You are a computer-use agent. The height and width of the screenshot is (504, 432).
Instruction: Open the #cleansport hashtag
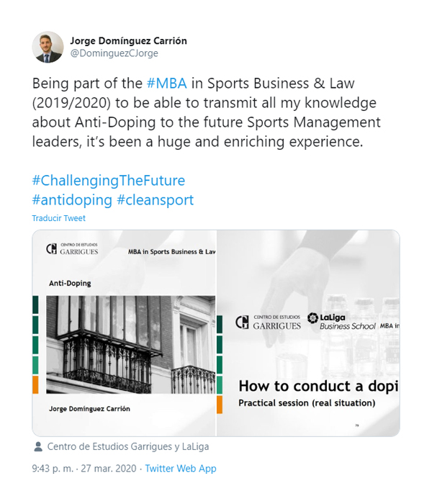click(155, 199)
